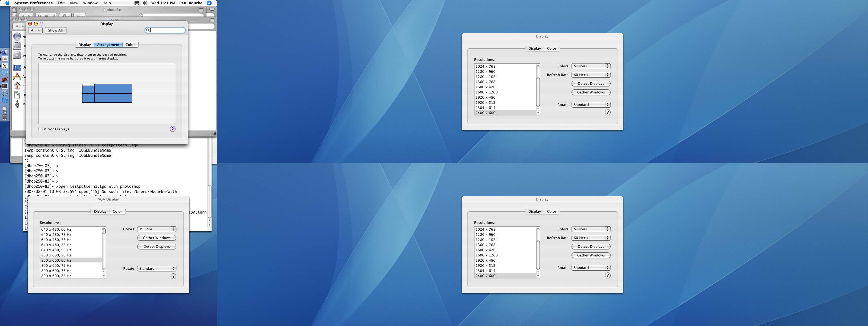
Task: Click Gather Windows in upper-right Display window
Action: tap(591, 92)
